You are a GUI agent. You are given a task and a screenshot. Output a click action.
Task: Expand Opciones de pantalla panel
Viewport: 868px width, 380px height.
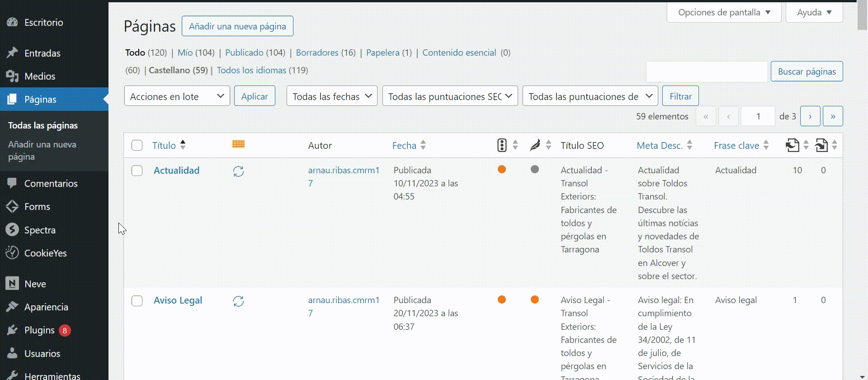724,12
